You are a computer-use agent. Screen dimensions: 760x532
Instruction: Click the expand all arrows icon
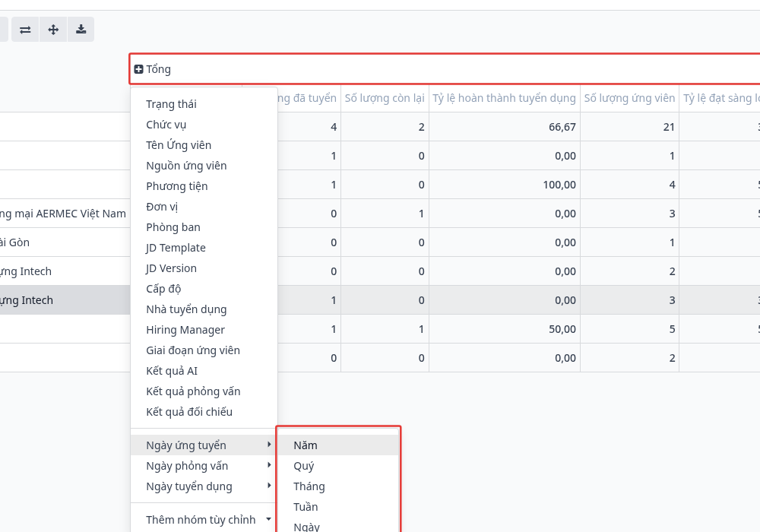pyautogui.click(x=53, y=30)
